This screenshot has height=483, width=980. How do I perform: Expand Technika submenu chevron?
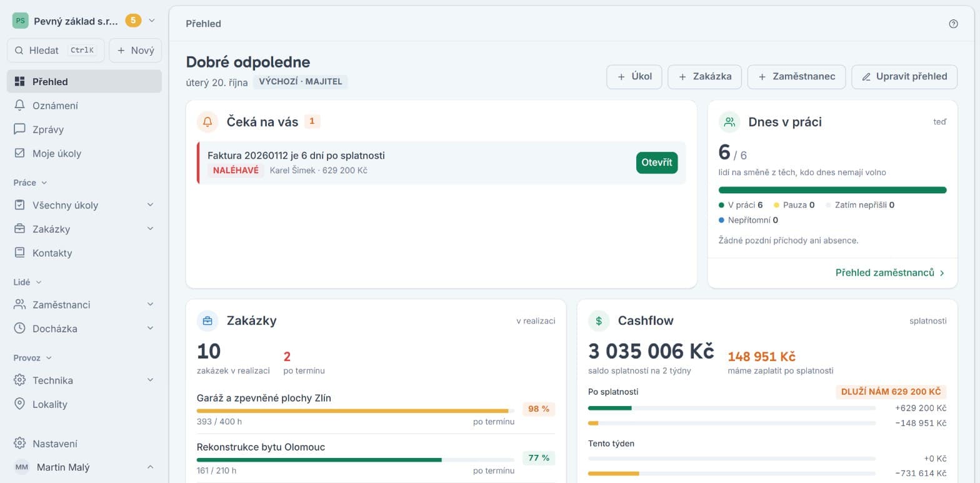pos(150,380)
